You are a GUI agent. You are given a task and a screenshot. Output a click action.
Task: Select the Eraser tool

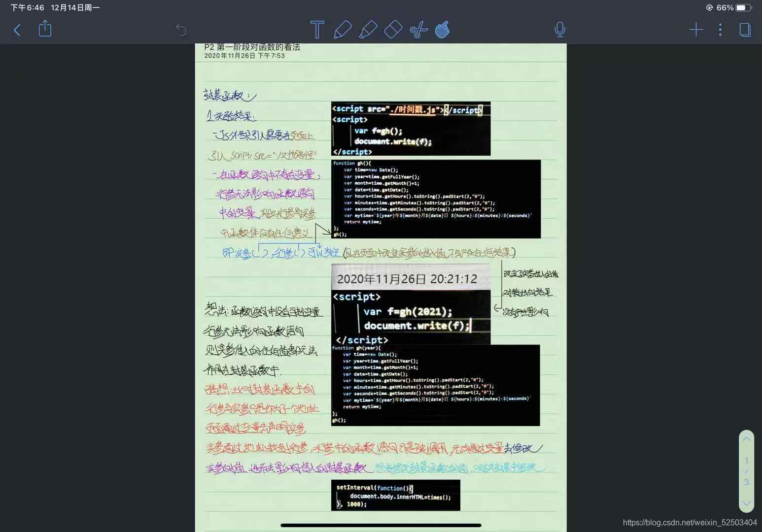[x=392, y=30]
